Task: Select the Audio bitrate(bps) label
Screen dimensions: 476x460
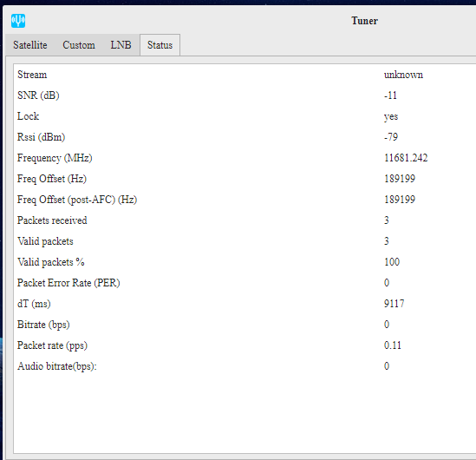Action: [x=56, y=366]
